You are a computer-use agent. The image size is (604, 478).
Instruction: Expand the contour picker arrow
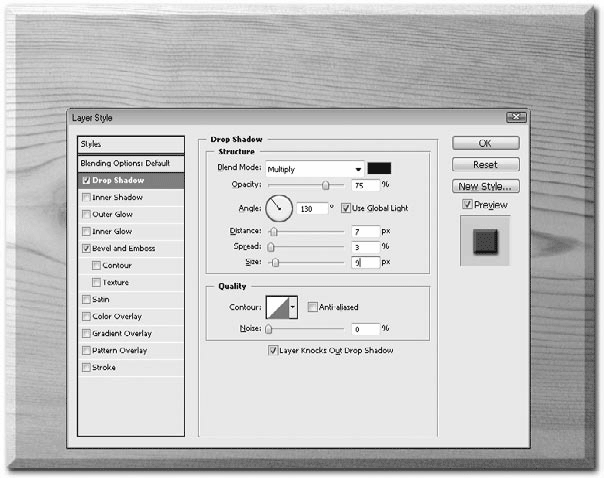point(293,307)
